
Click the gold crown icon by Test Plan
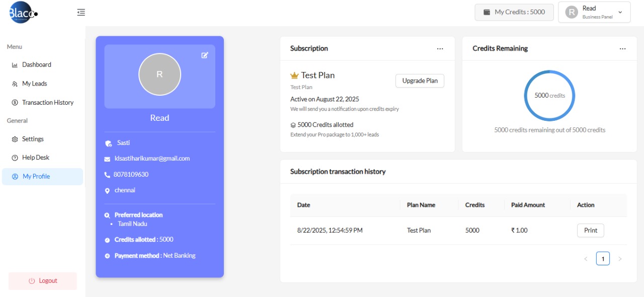[x=294, y=76]
